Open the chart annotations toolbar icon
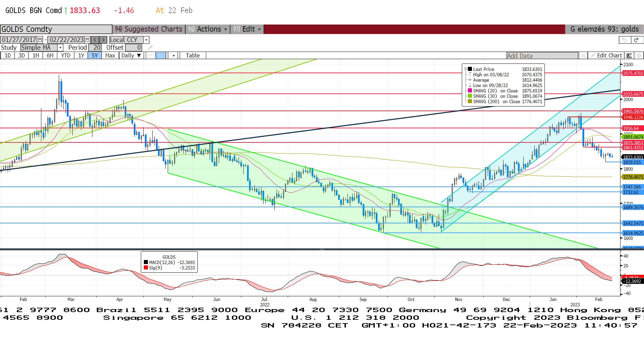This screenshot has width=644, height=344. point(629,55)
